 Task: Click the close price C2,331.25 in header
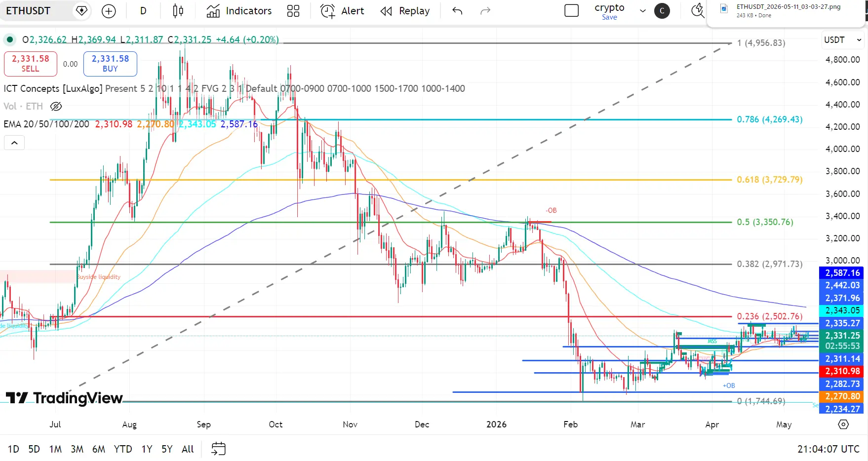(190, 39)
